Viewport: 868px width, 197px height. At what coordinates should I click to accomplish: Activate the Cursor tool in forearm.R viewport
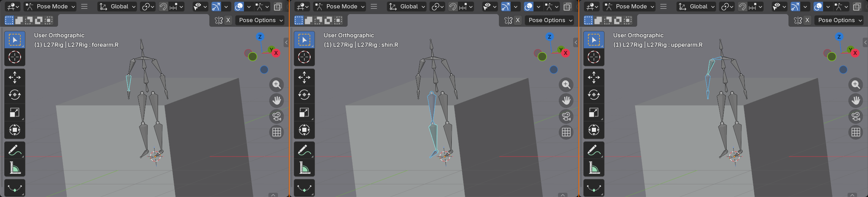click(15, 57)
